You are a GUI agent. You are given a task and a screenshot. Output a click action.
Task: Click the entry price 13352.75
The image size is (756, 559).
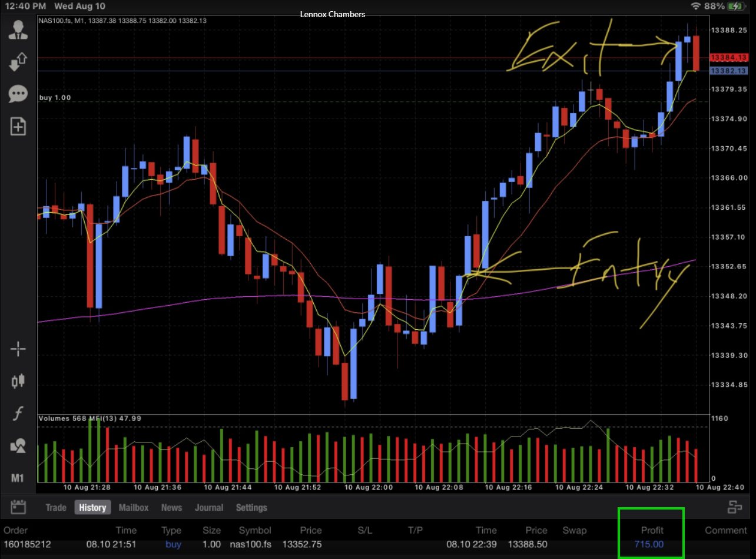(302, 544)
